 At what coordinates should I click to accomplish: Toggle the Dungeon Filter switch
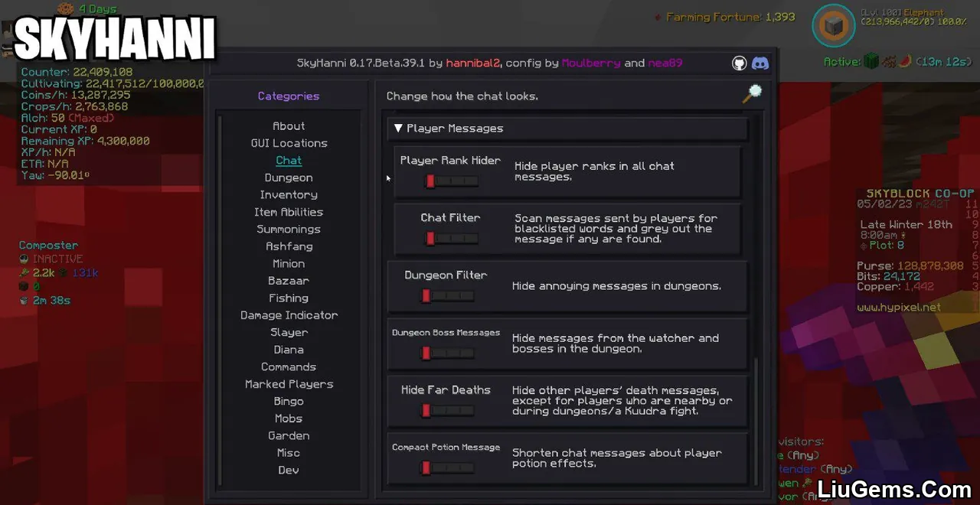pyautogui.click(x=448, y=296)
